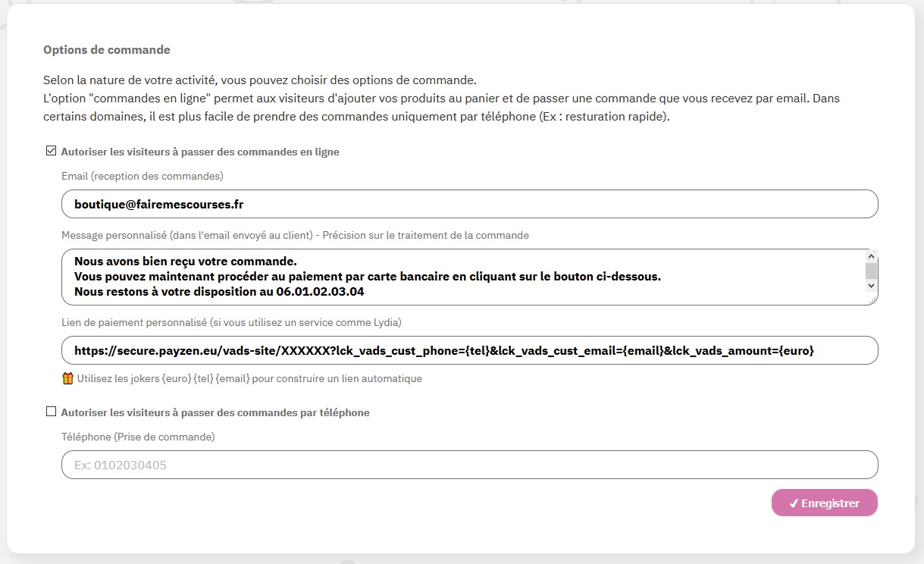Click the 'Lien de paiement personnalisé' label

pos(231,322)
